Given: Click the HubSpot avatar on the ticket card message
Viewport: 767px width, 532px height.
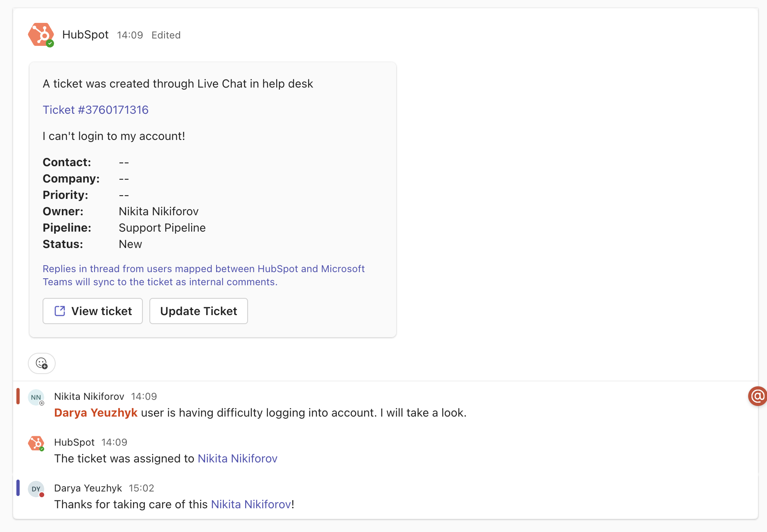Looking at the screenshot, I should click(41, 35).
